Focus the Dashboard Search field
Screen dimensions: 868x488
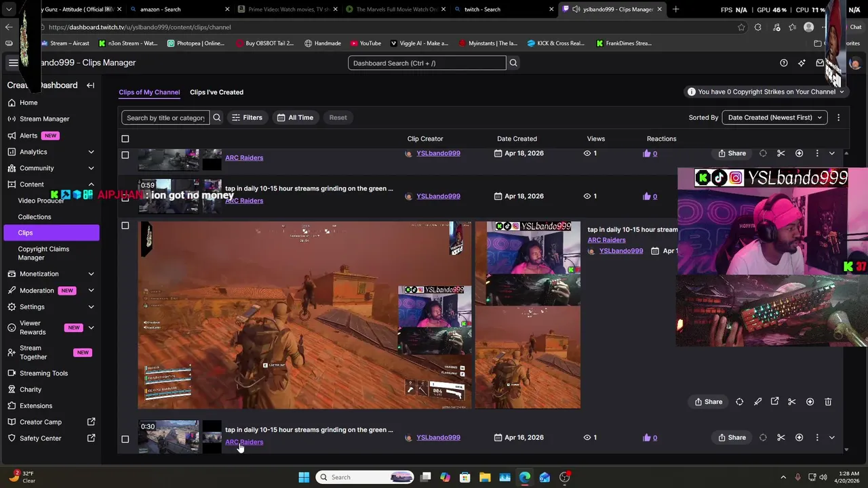[427, 63]
